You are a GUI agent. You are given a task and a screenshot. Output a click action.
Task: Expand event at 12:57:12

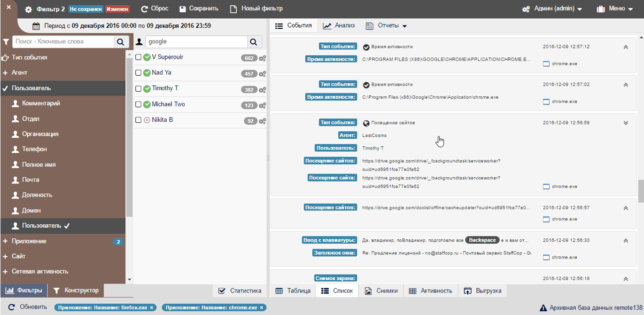pos(626,47)
